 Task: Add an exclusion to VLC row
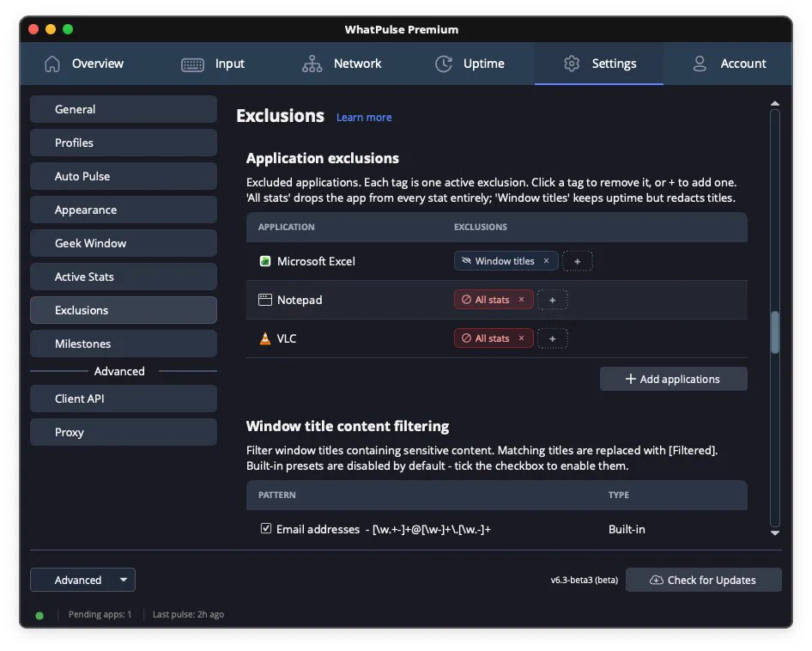(x=553, y=338)
